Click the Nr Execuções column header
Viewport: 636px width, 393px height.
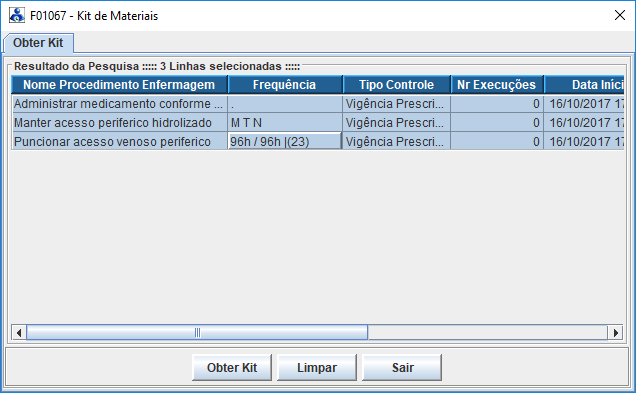(497, 85)
